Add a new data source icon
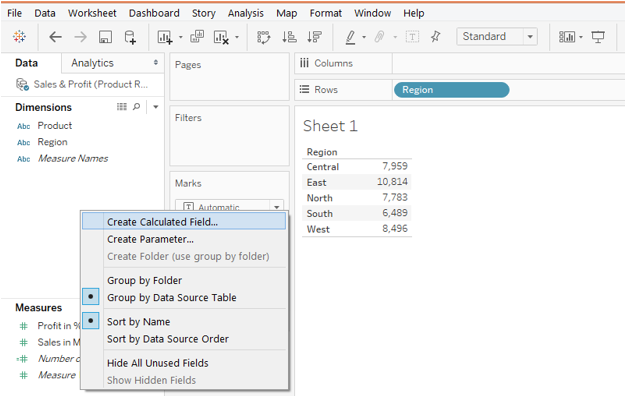Viewport: 625px width, 396px height. [x=130, y=37]
